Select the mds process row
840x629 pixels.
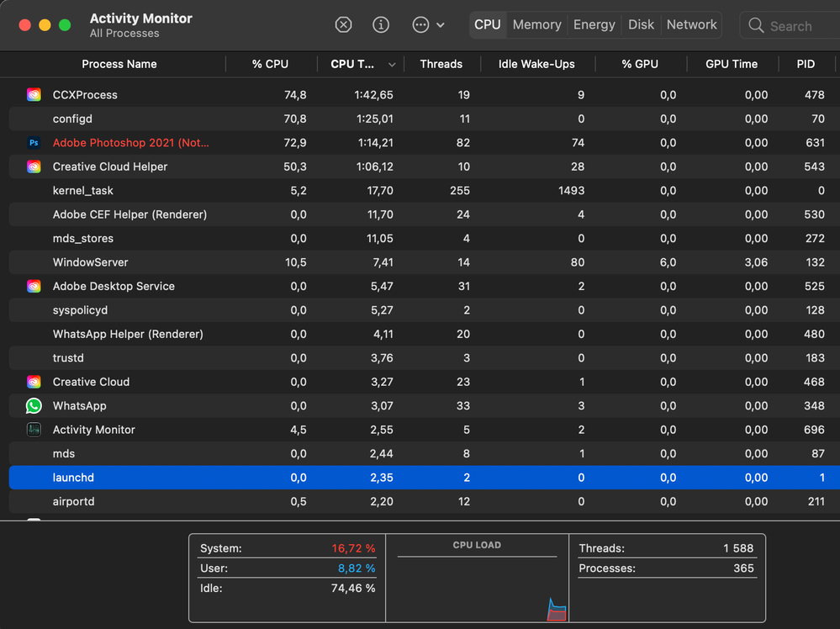425,454
